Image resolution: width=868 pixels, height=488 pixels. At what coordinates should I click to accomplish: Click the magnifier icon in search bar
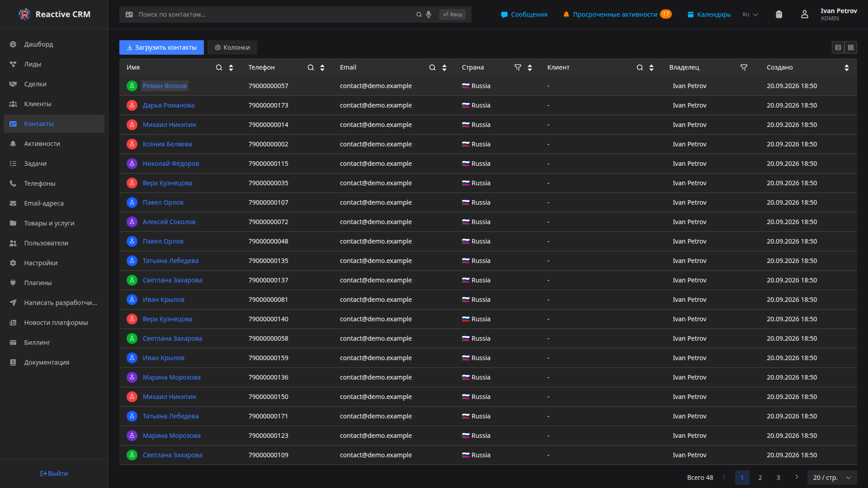[x=419, y=14]
